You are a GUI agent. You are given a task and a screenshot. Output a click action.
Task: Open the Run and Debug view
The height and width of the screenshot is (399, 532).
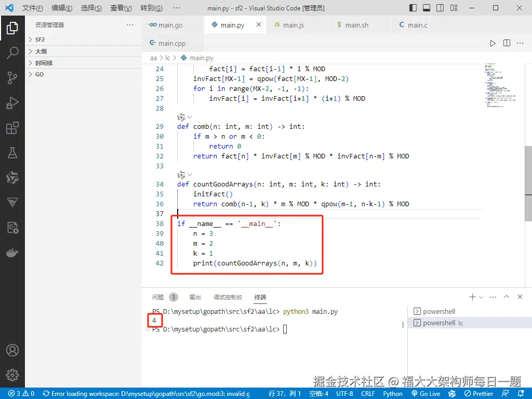12,103
